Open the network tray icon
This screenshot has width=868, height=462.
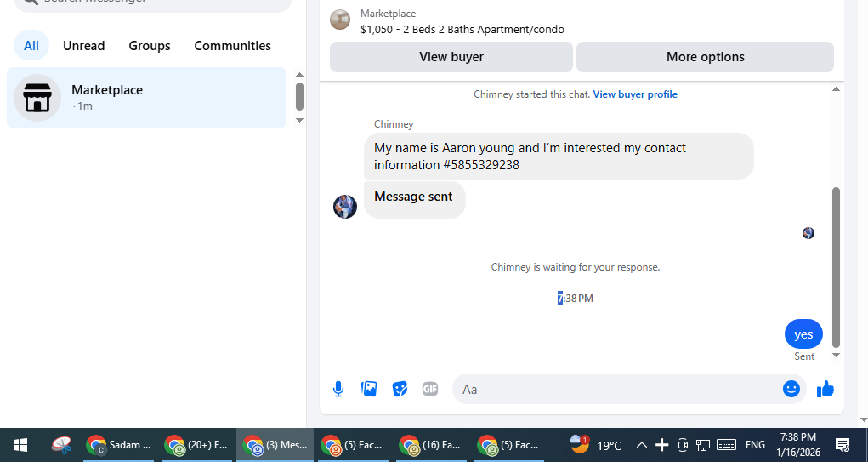click(x=703, y=445)
